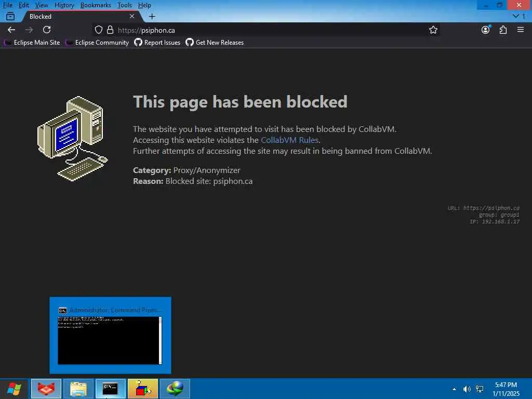
Task: Click the Command Prompt preview thumbnail
Action: click(x=110, y=340)
